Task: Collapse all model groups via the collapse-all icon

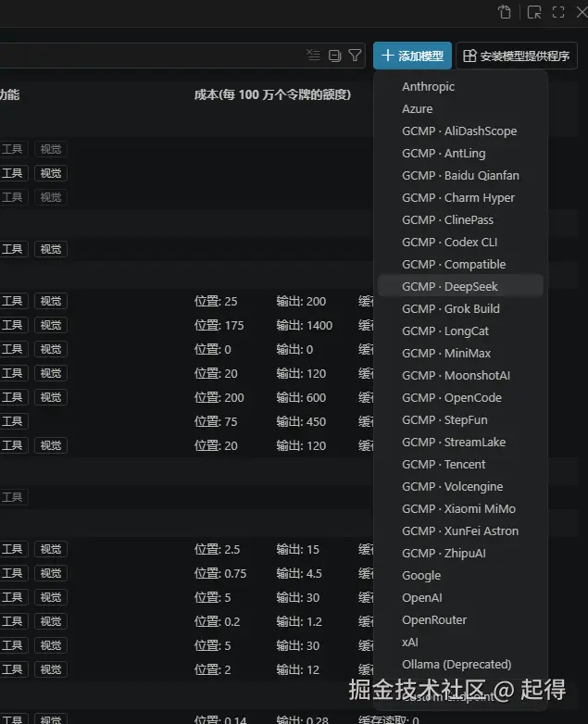Action: tap(334, 56)
